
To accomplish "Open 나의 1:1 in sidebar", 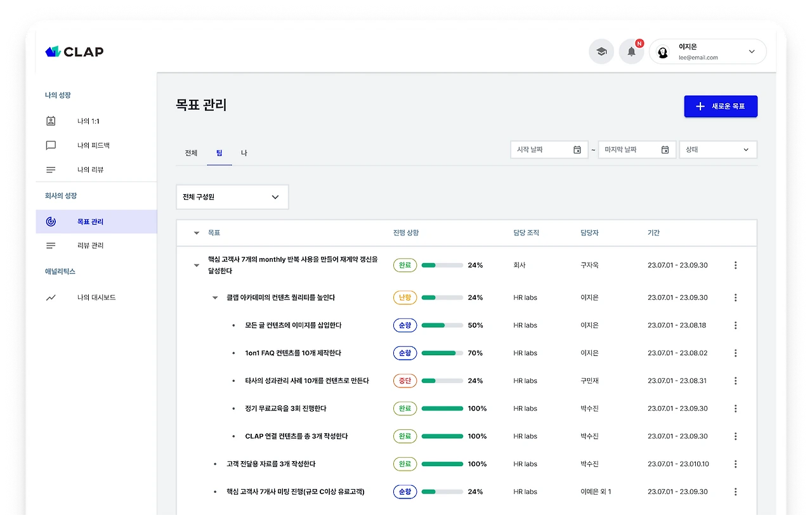I will coord(96,121).
